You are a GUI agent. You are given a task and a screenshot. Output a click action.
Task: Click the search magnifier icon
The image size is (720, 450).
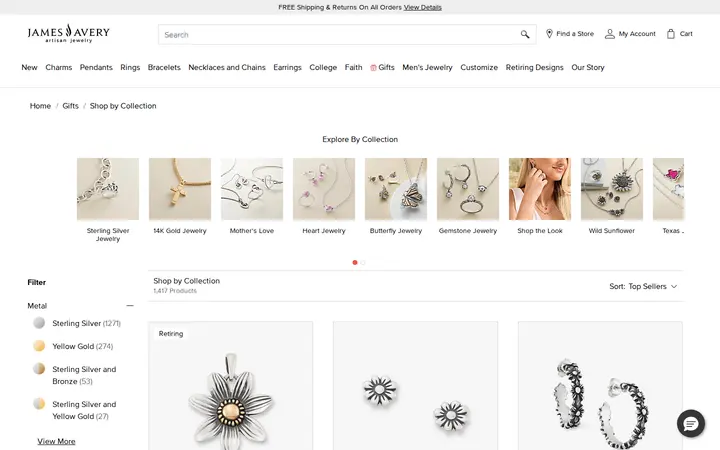coord(525,34)
